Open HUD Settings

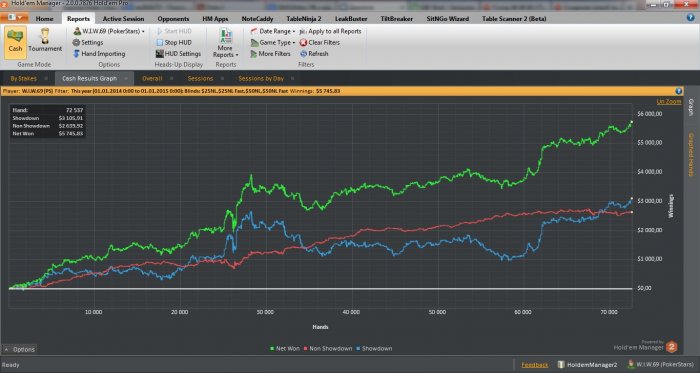click(178, 54)
